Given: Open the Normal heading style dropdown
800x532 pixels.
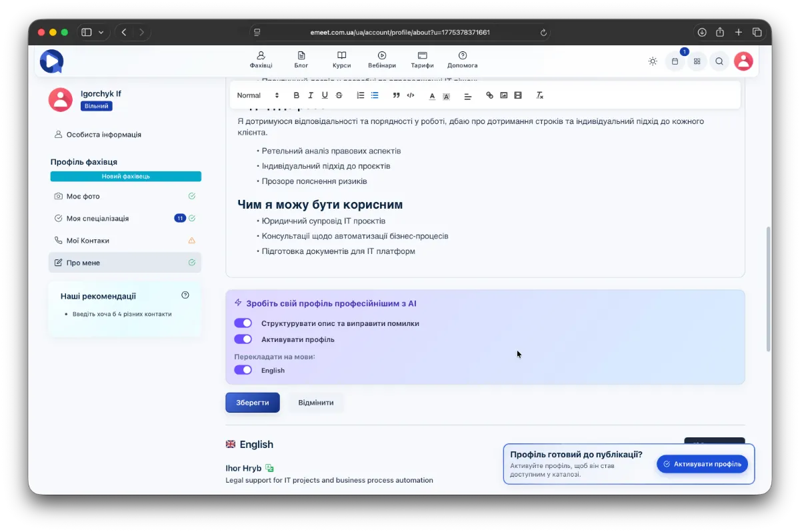Looking at the screenshot, I should (256, 95).
